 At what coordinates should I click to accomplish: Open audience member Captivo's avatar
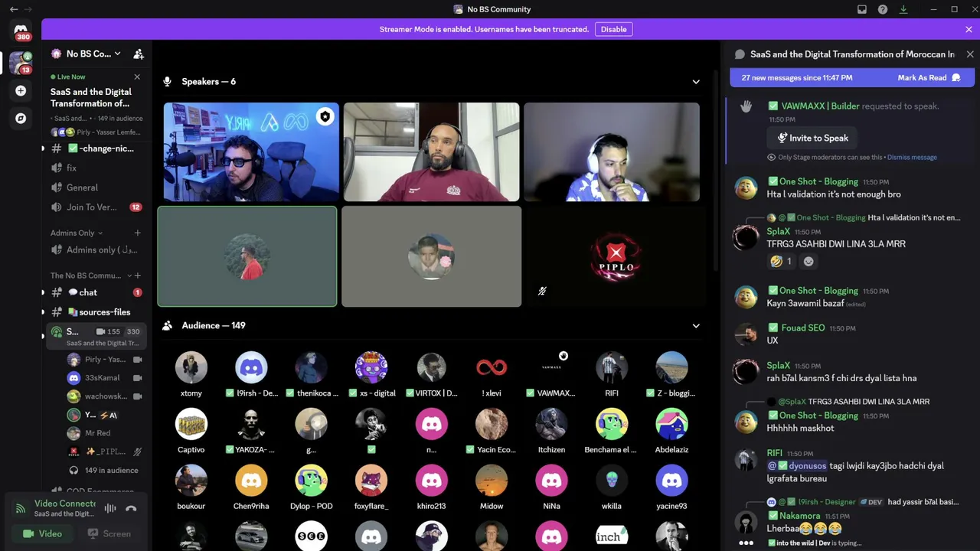pos(191,424)
